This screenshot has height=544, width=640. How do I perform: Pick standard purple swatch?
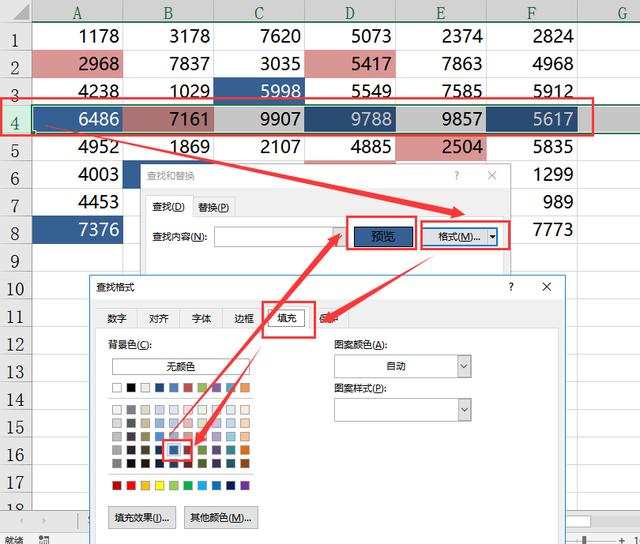point(245,486)
